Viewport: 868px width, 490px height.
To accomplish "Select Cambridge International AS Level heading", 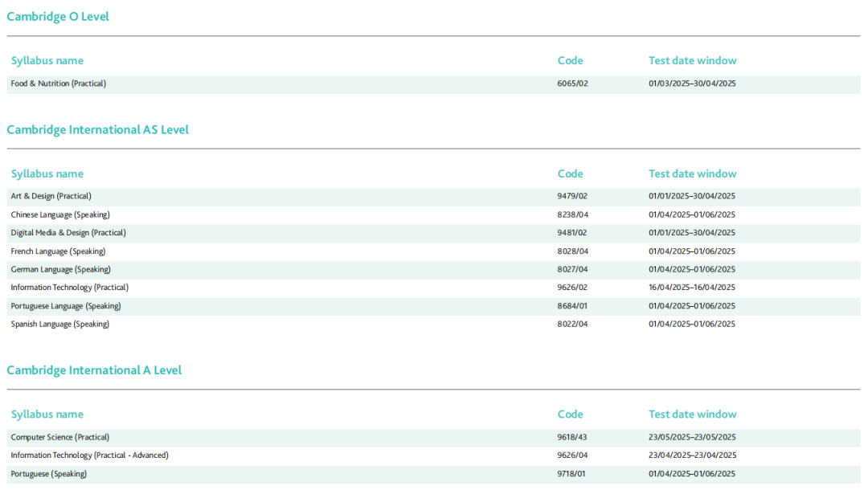I will [97, 129].
